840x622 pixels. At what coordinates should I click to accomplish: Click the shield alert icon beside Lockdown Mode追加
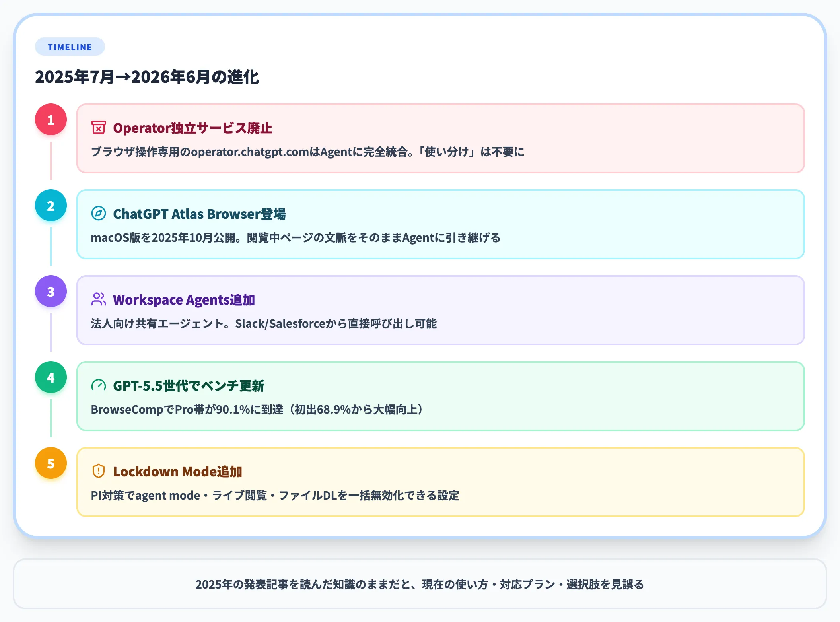(x=99, y=471)
